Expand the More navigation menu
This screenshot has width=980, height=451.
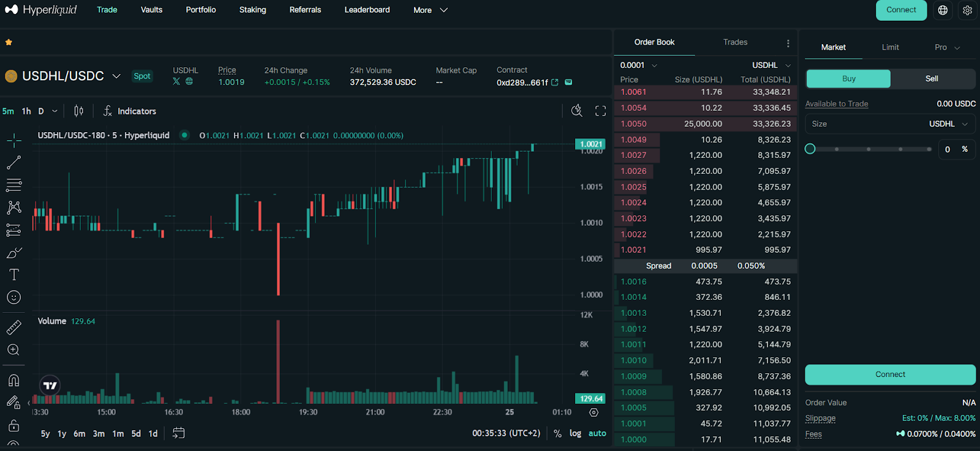pyautogui.click(x=430, y=10)
